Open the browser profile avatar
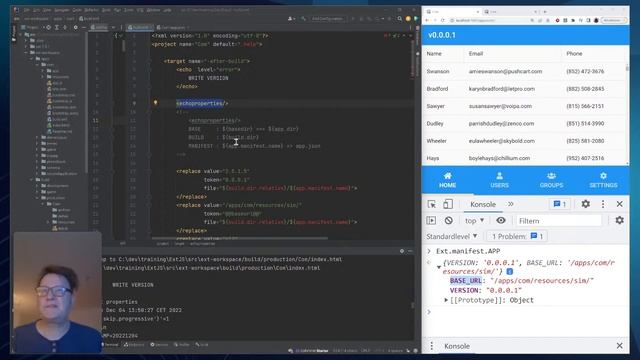Viewport: 640px width, 360px height. click(596, 20)
